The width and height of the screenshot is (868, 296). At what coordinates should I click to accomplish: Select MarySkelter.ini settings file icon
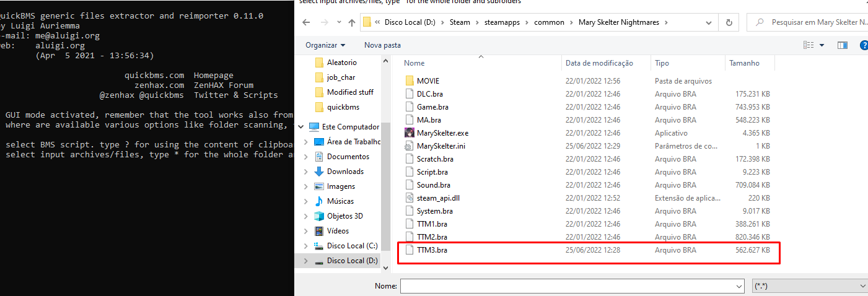[x=409, y=146]
